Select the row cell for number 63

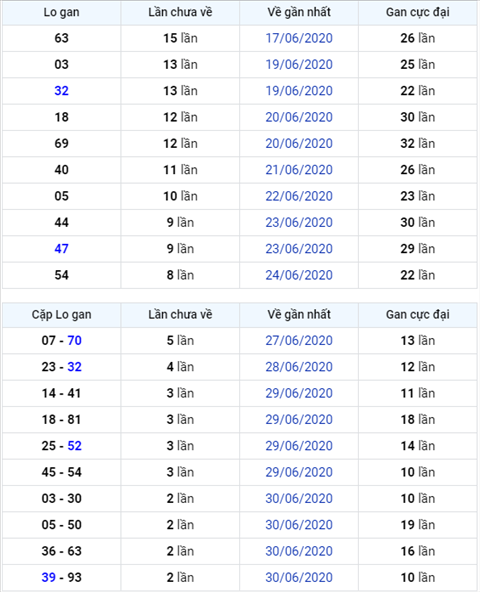[x=62, y=38]
